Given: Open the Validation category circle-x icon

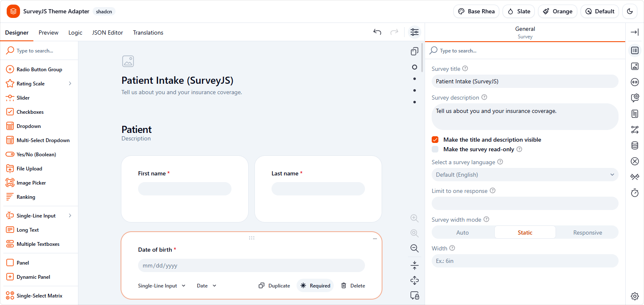Looking at the screenshot, I should coord(635,161).
